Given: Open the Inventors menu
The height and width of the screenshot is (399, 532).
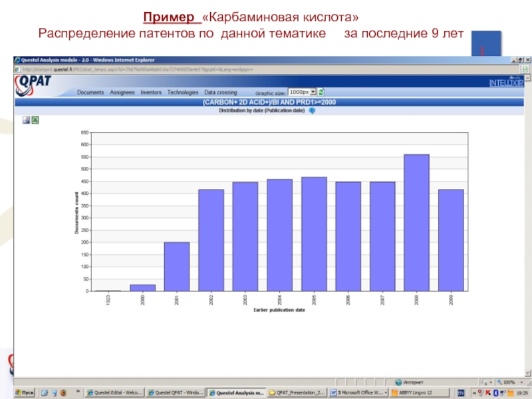Looking at the screenshot, I should [151, 92].
